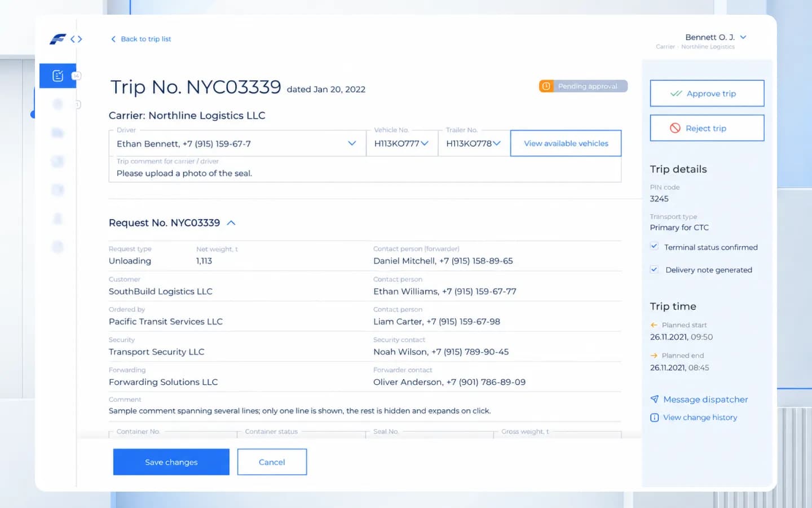This screenshot has height=508, width=812.
Task: Click the net weight value 1,113
Action: coord(204,261)
